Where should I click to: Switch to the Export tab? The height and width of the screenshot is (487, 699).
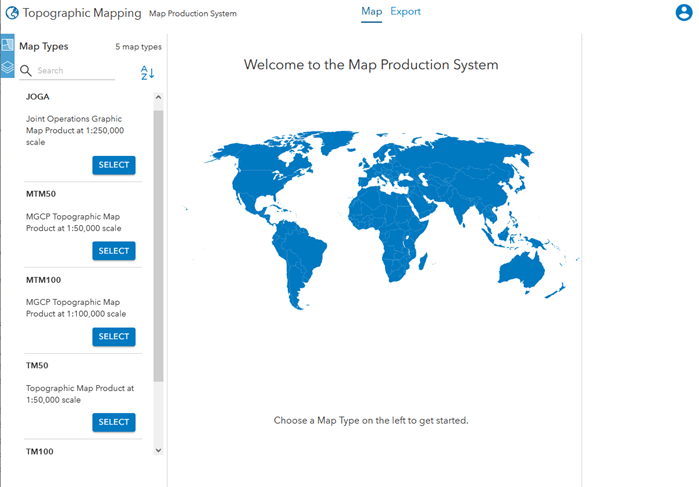(405, 12)
